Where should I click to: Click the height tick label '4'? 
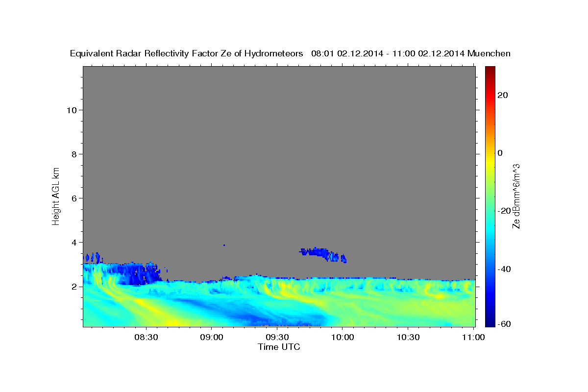pos(74,242)
